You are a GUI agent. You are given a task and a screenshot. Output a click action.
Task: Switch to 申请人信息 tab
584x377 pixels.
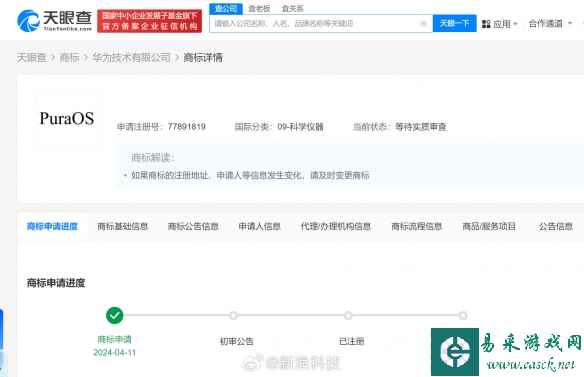259,226
